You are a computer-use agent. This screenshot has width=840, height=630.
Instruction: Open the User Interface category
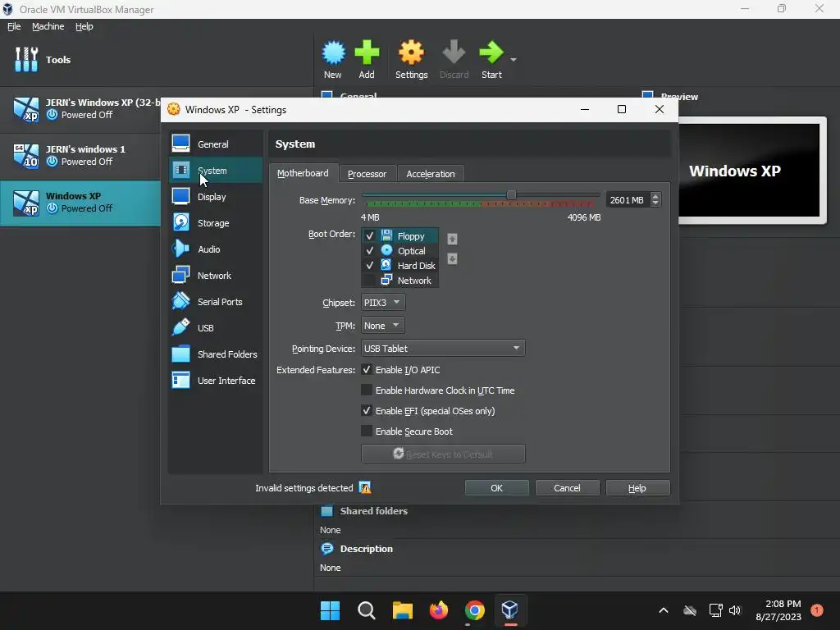(216, 381)
